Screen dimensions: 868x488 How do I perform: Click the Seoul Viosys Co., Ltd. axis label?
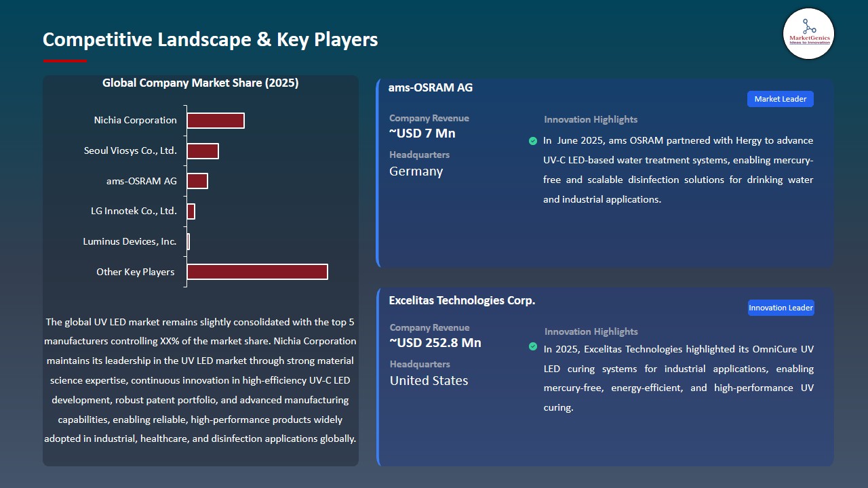[131, 150]
